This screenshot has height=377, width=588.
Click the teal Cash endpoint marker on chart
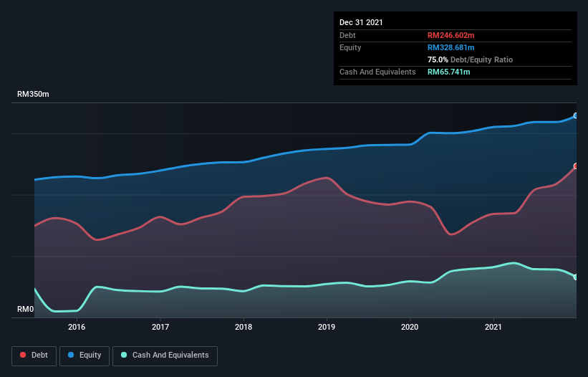576,277
